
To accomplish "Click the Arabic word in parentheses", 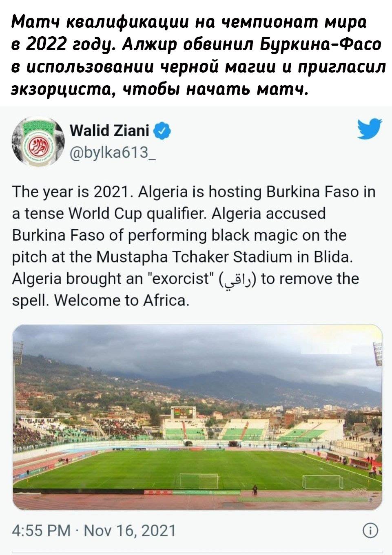I will click(x=237, y=279).
